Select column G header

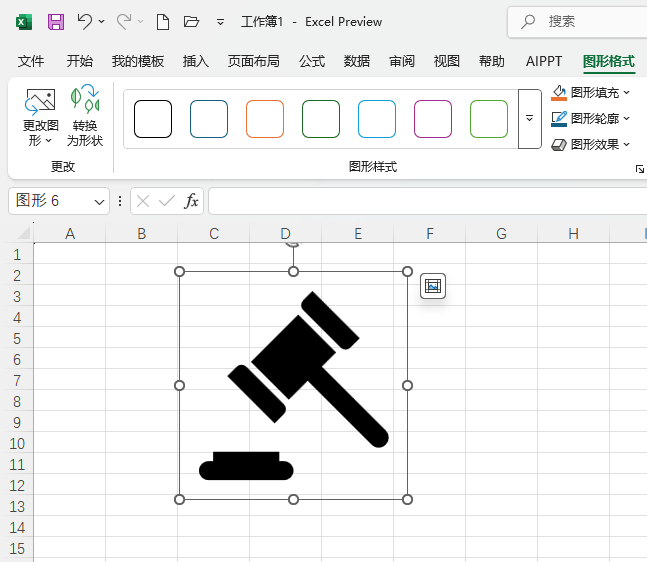[x=501, y=234]
